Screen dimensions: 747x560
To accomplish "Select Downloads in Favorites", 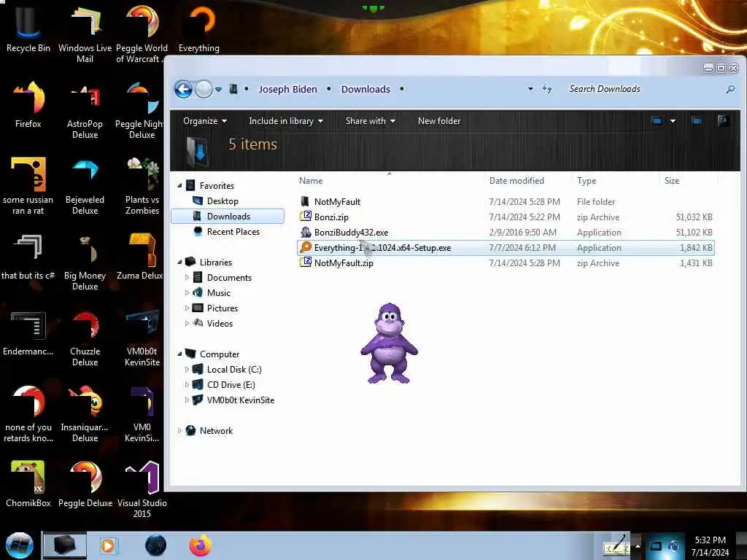I will coord(228,216).
